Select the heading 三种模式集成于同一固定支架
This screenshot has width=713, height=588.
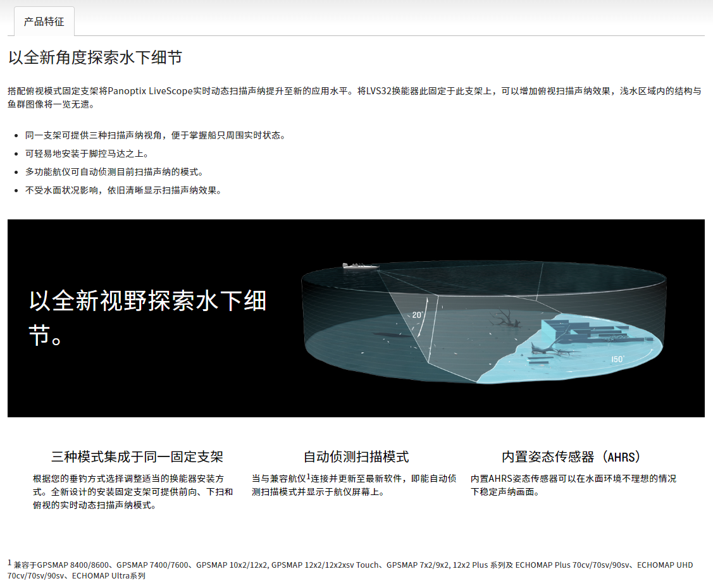coord(137,456)
